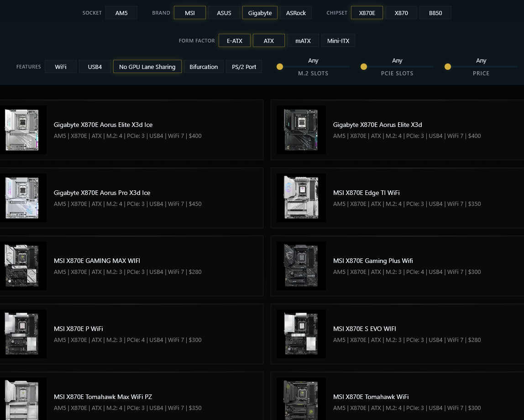
Task: Select the MSI X870E Edge TI WiFi title
Action: point(366,193)
